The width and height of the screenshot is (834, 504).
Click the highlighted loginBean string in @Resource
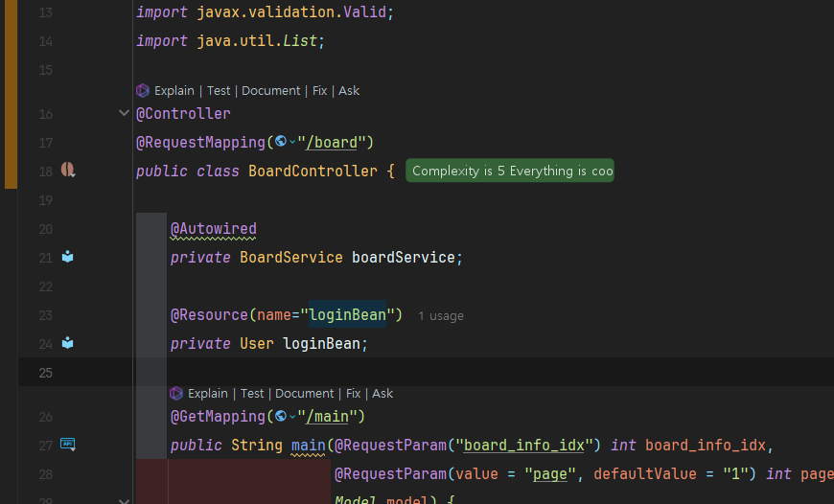pos(348,314)
